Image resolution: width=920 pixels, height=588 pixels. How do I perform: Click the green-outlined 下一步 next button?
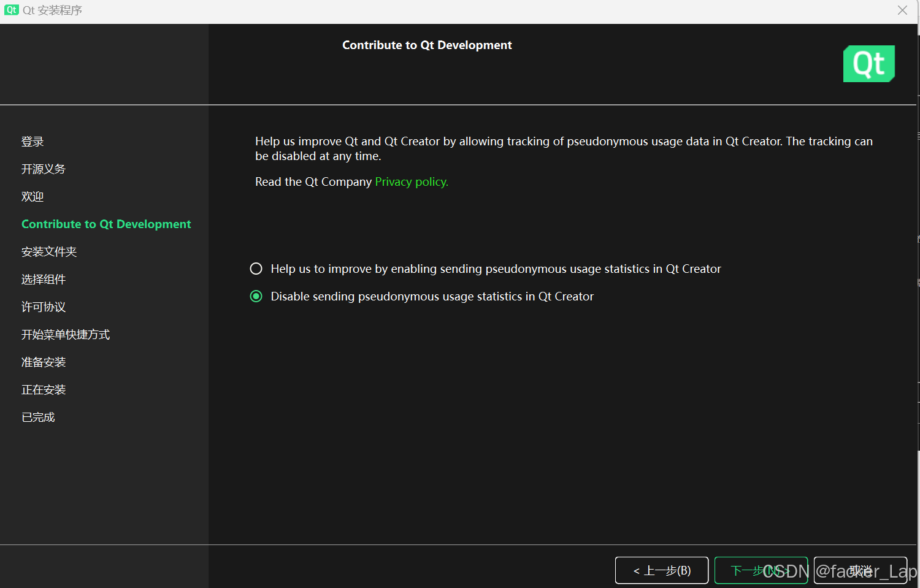761,570
